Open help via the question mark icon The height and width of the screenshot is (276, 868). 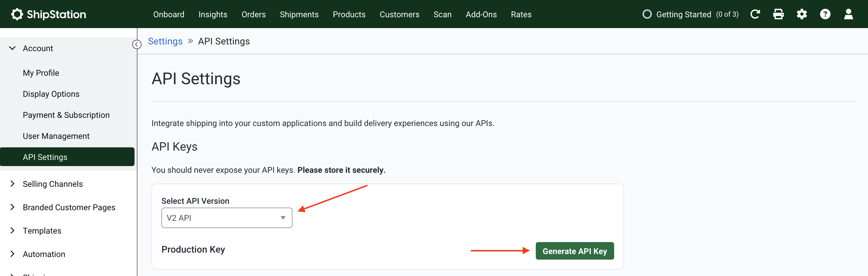(825, 14)
